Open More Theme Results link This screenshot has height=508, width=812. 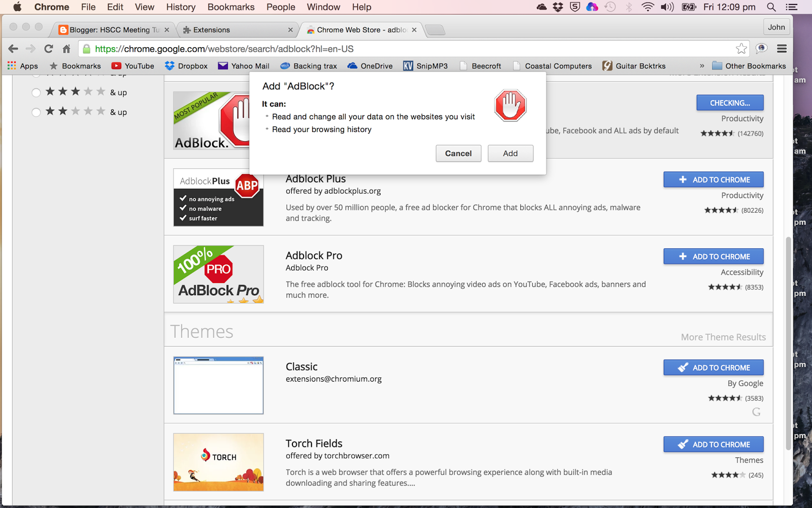pos(723,337)
